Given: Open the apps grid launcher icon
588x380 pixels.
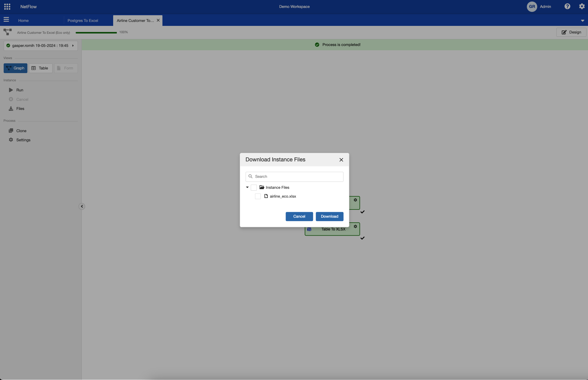Looking at the screenshot, I should 7,6.
